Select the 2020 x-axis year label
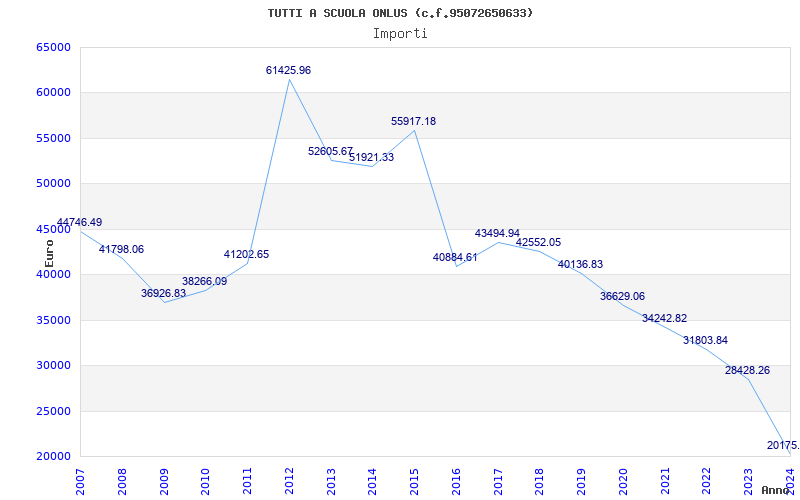The width and height of the screenshot is (800, 500). click(623, 482)
